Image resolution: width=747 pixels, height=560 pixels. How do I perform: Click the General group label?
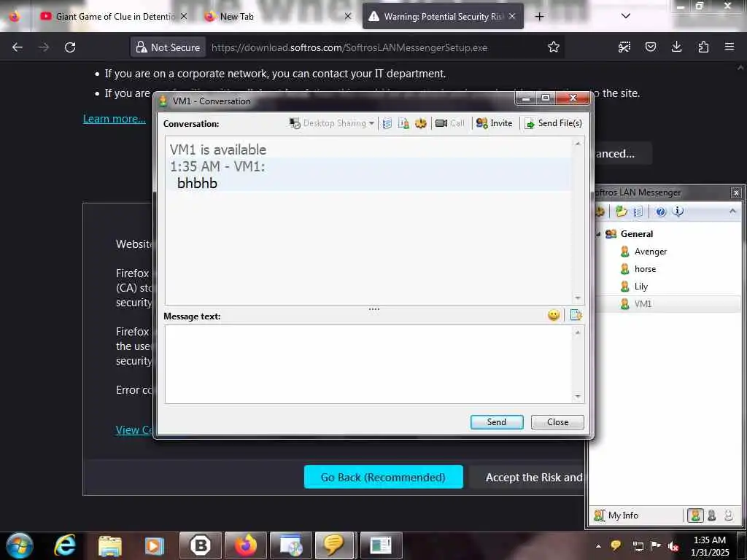pyautogui.click(x=636, y=234)
